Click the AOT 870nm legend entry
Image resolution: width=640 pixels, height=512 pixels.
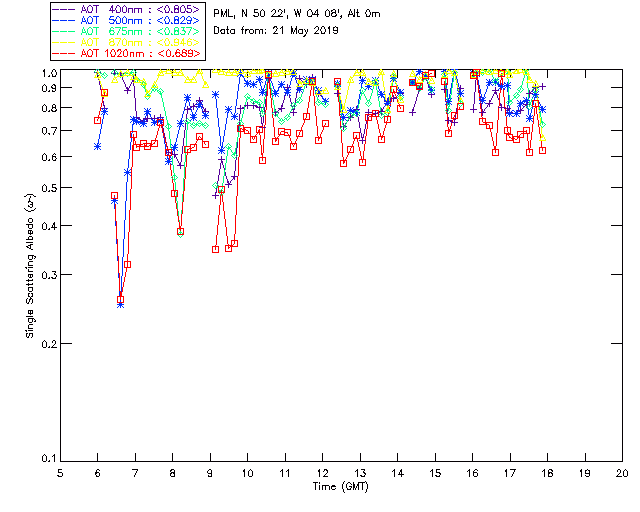pyautogui.click(x=126, y=42)
